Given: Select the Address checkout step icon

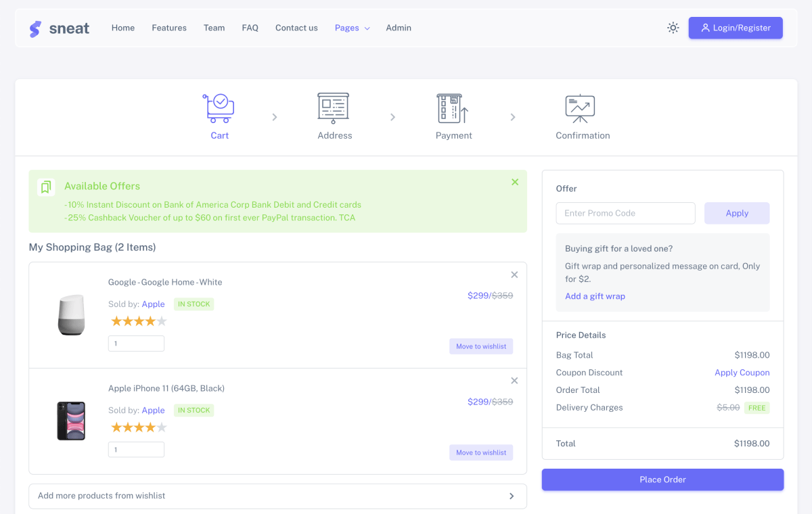Looking at the screenshot, I should pos(334,108).
